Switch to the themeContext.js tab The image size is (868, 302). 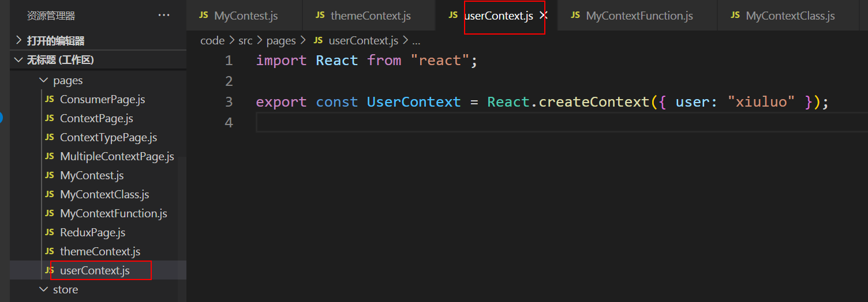tap(370, 16)
